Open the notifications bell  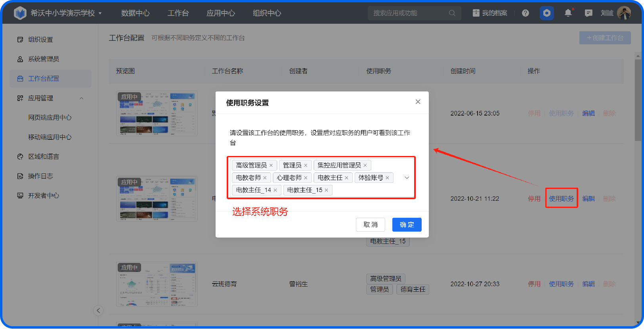[x=568, y=13]
